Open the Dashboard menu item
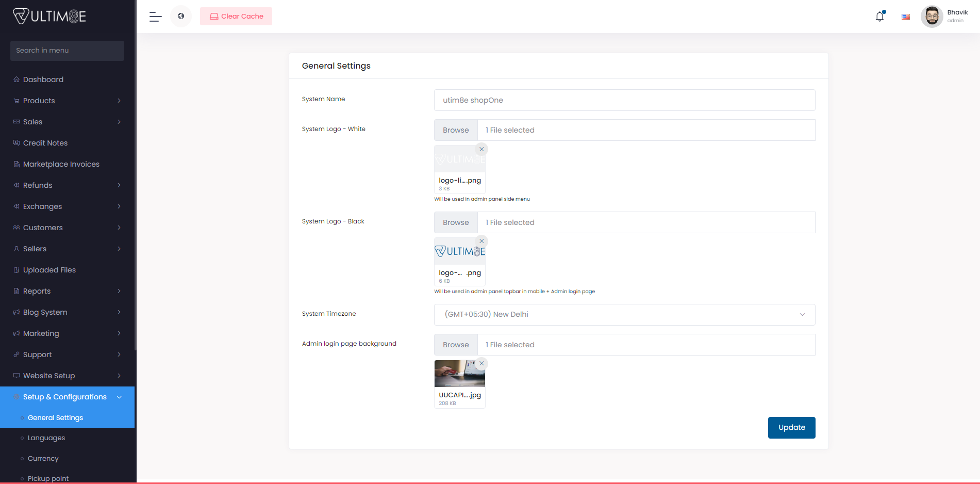This screenshot has height=484, width=980. click(x=43, y=79)
